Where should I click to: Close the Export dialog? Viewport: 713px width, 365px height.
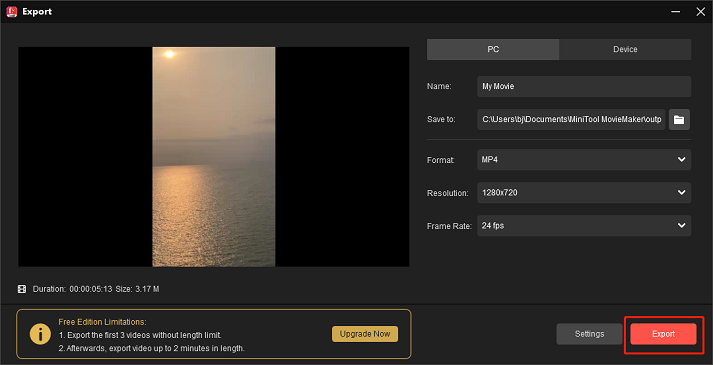coord(700,12)
